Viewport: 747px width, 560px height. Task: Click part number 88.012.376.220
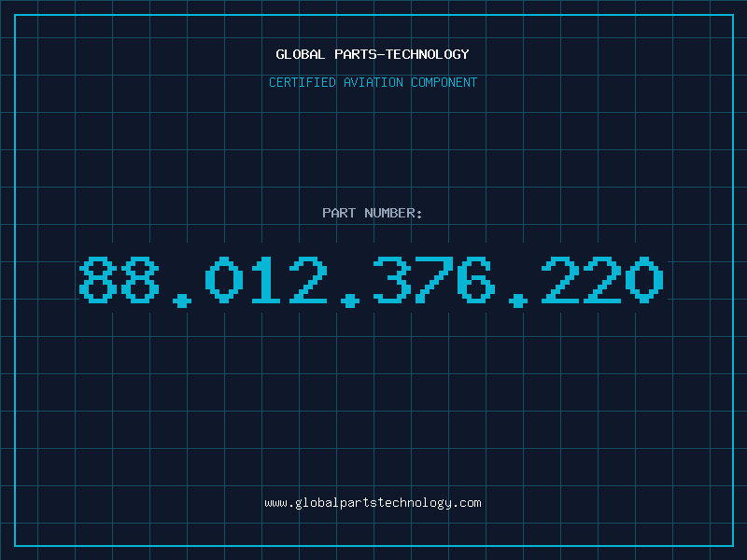(371, 282)
